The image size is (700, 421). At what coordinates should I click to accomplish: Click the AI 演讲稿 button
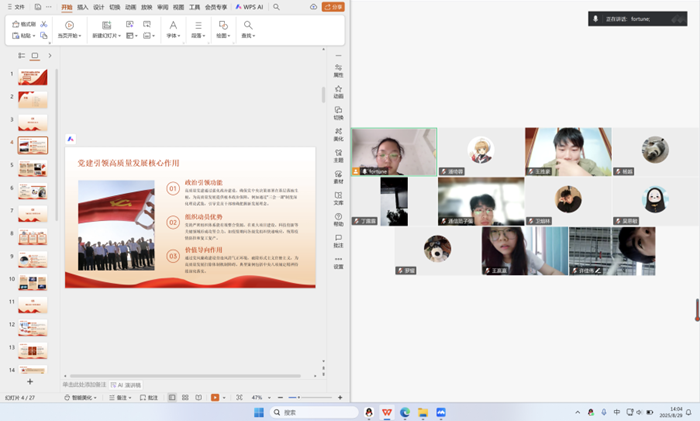click(126, 384)
